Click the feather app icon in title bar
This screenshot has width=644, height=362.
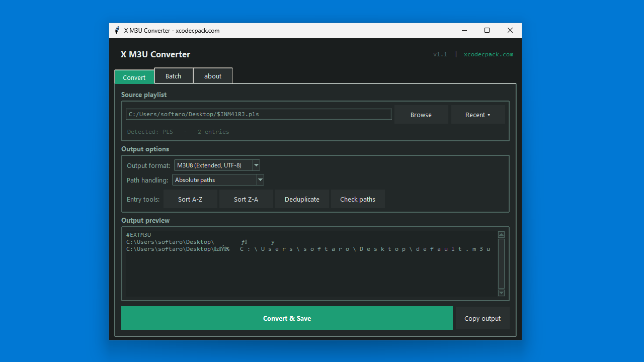pos(117,30)
